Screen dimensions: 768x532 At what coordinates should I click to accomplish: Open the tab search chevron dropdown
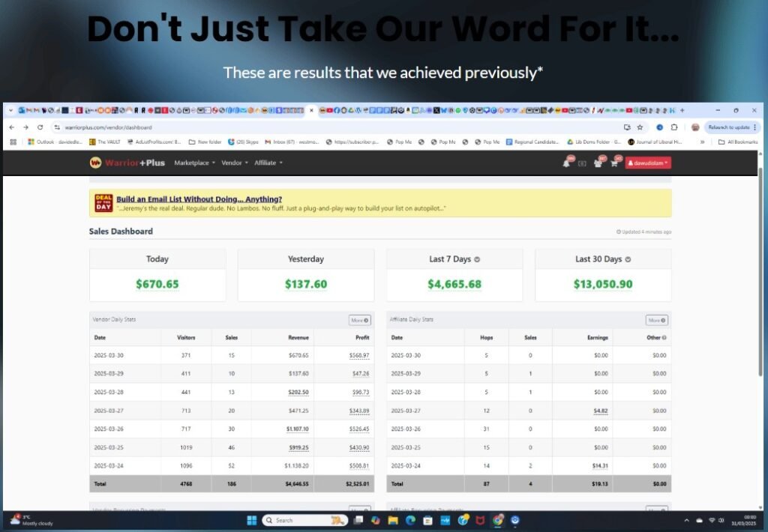coord(10,110)
